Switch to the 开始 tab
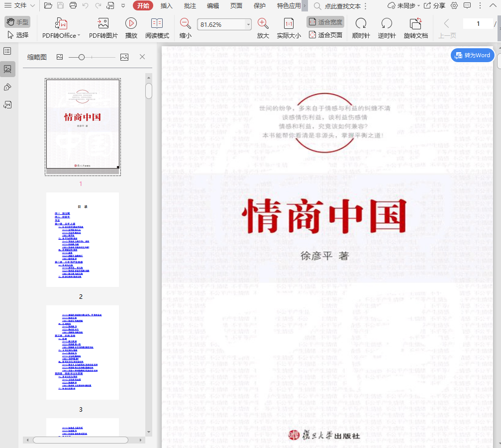Viewport: 501px width, 448px height. [x=143, y=6]
